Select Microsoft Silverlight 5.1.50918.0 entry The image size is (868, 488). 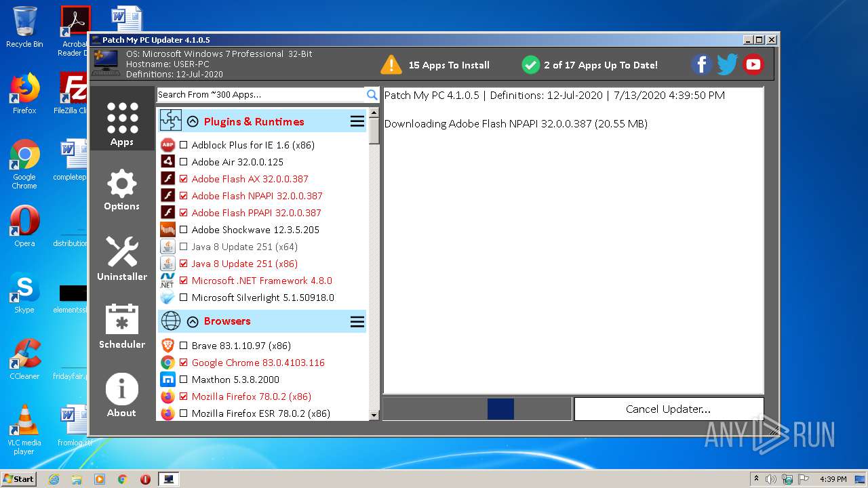(262, 298)
